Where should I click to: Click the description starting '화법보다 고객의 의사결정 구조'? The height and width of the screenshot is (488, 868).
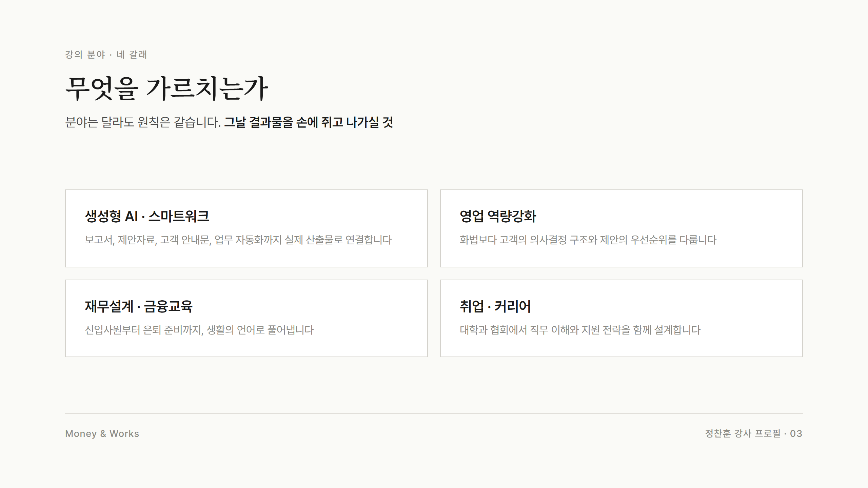(588, 240)
